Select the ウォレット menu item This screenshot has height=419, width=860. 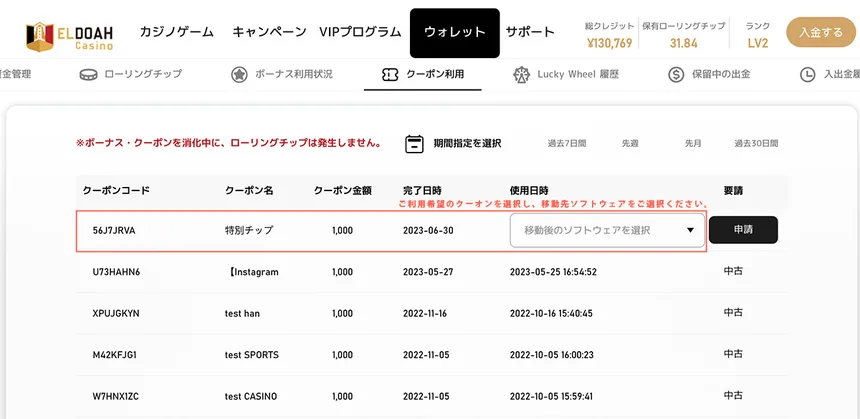pyautogui.click(x=455, y=33)
